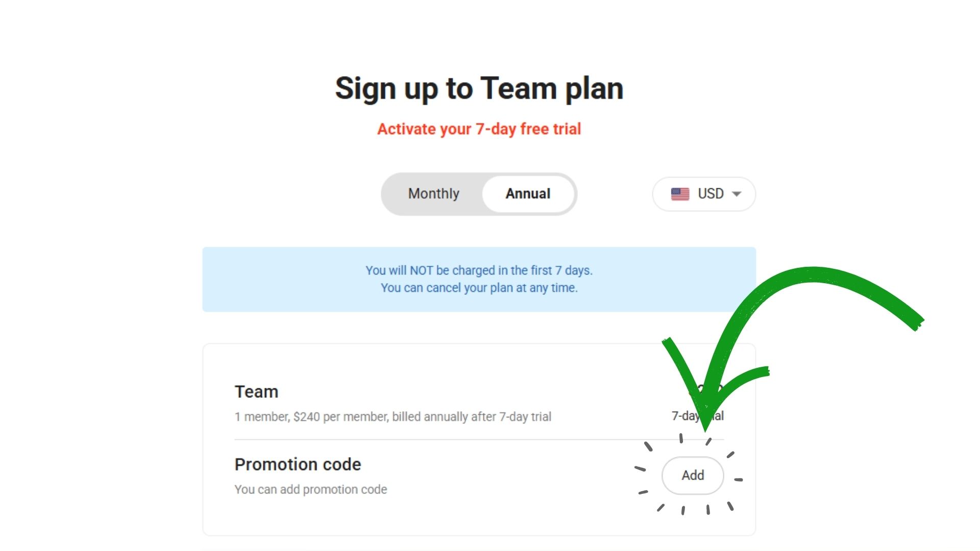
Task: Click "You can cancel your plan" line
Action: click(479, 288)
